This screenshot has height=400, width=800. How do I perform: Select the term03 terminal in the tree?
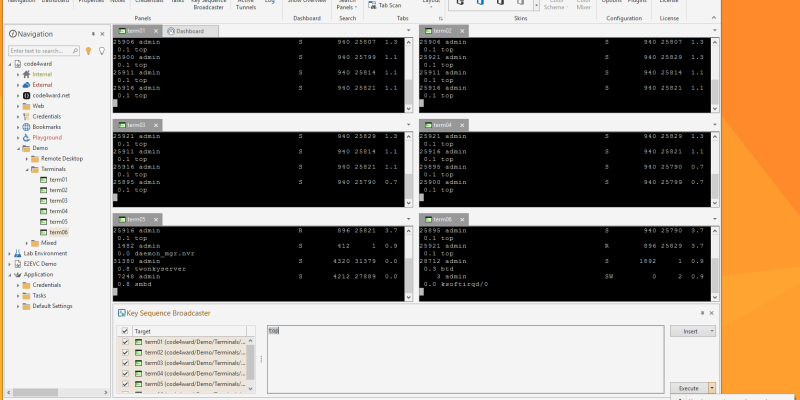tap(57, 200)
